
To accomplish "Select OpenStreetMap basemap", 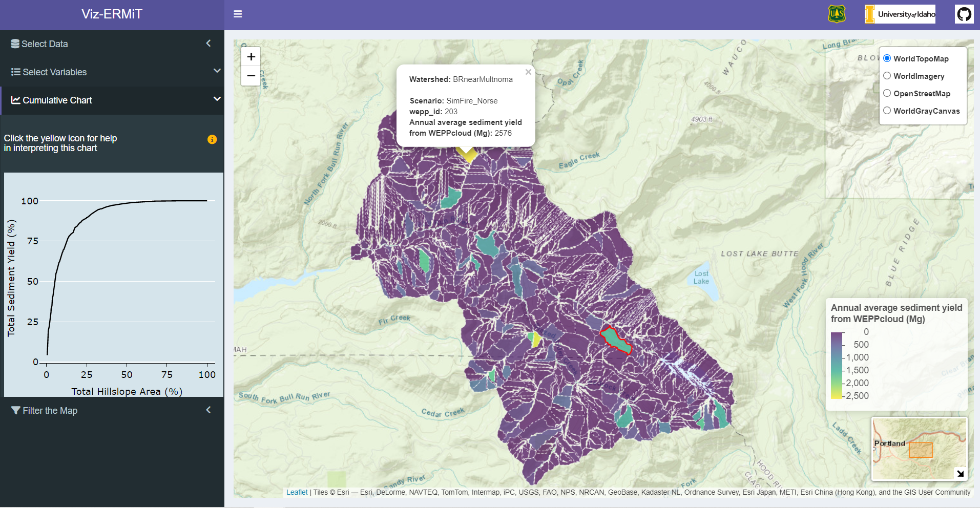I will pos(887,93).
